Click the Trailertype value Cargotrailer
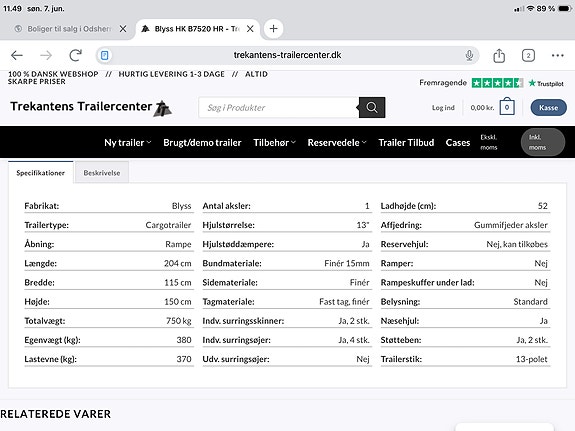This screenshot has width=575, height=431. 168,225
